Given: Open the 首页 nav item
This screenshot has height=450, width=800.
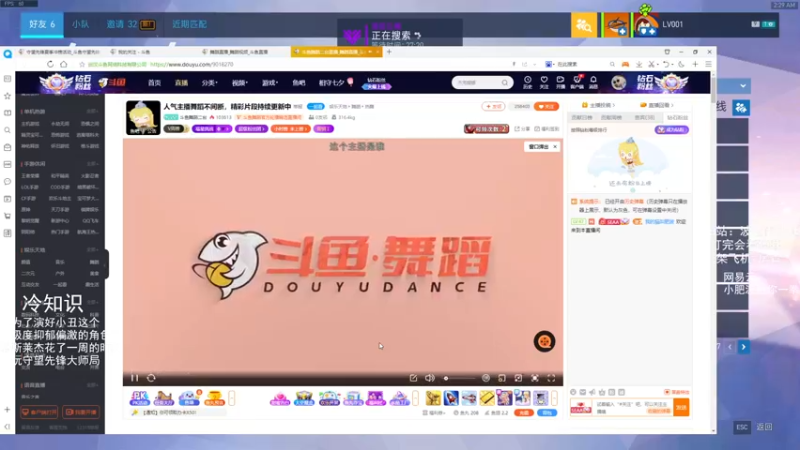Looking at the screenshot, I should pos(154,83).
